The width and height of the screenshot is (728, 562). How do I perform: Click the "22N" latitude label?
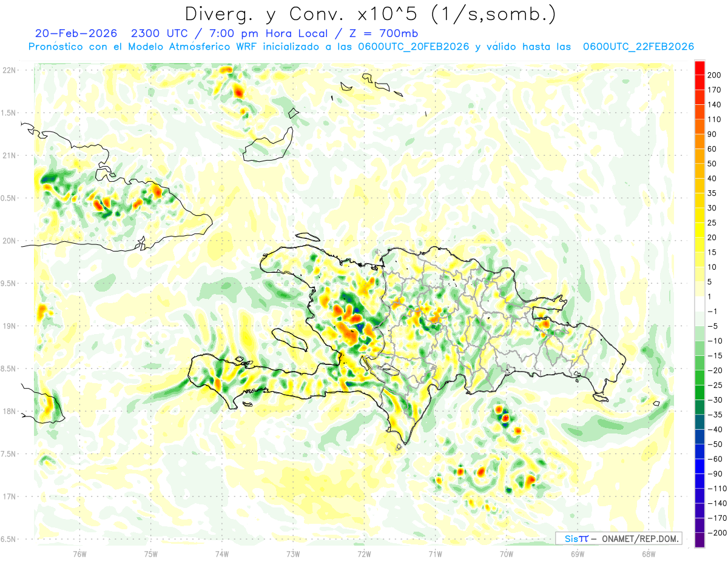[10, 70]
